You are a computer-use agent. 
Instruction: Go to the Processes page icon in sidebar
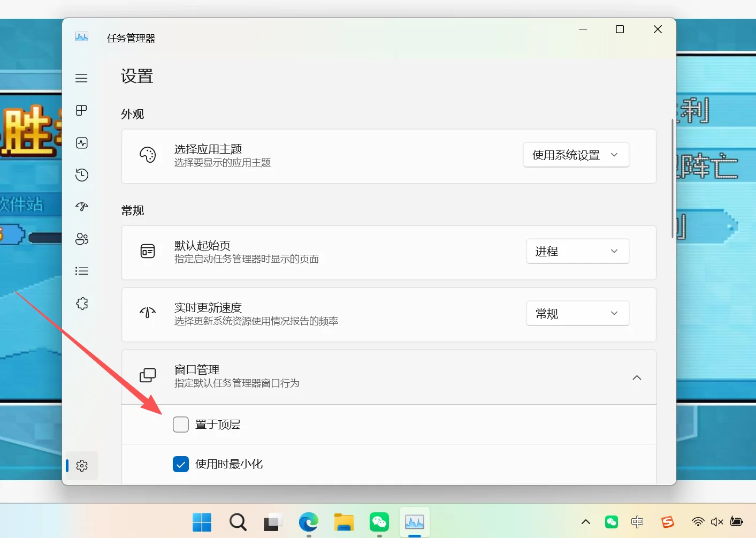81,110
